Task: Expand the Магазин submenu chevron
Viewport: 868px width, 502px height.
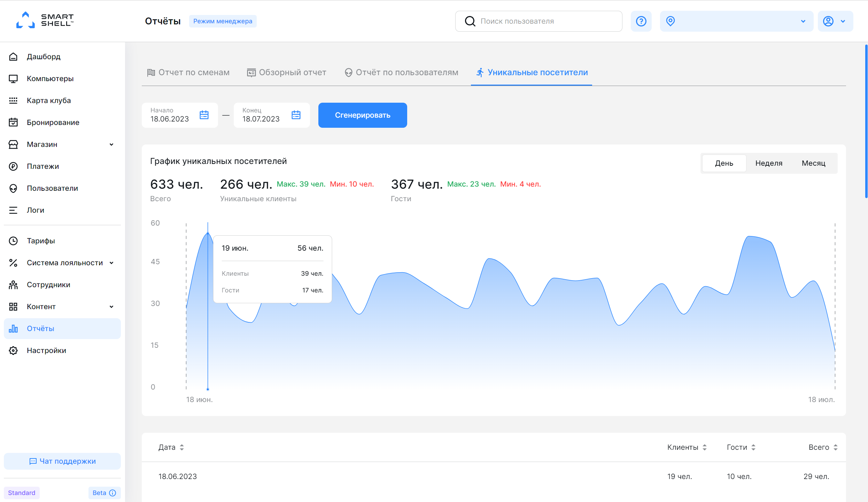Action: click(111, 144)
